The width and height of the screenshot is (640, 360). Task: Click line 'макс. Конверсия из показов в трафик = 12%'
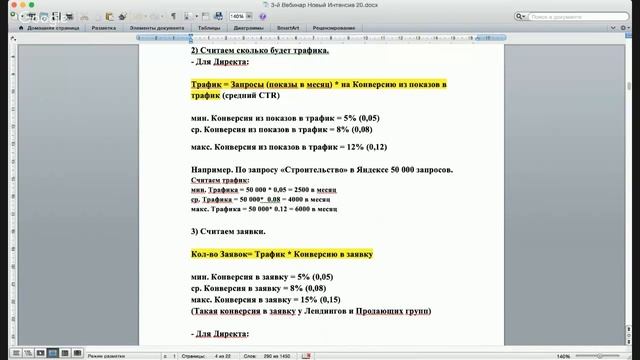tap(289, 147)
